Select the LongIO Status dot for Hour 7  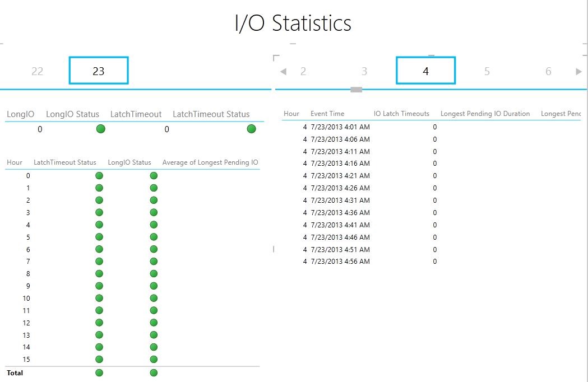[154, 261]
